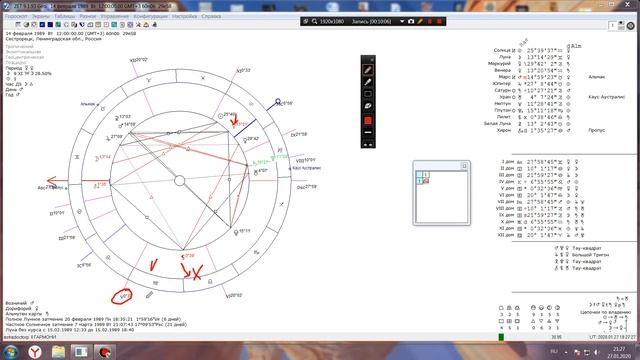The image size is (640, 360).
Task: Click the round icon in top-right corner
Action: [x=631, y=26]
